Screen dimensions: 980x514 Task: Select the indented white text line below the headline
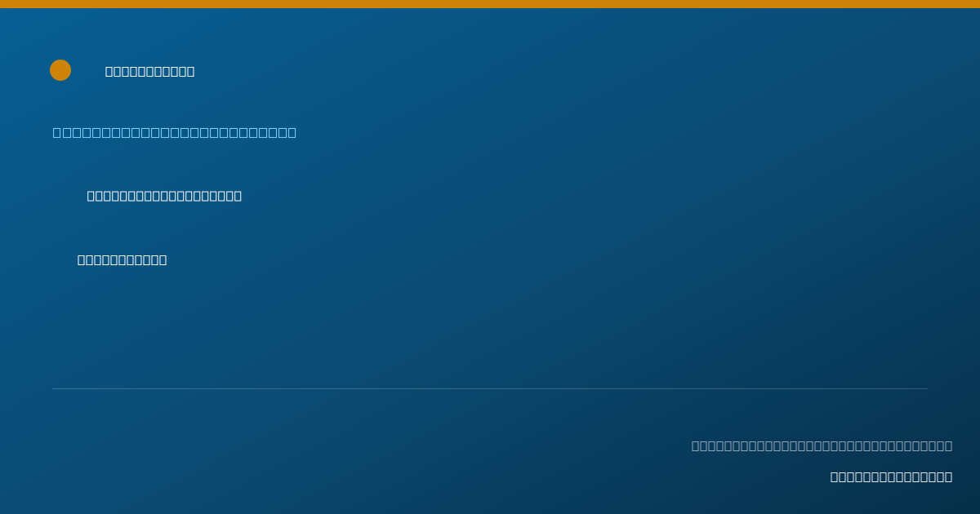pyautogui.click(x=164, y=196)
